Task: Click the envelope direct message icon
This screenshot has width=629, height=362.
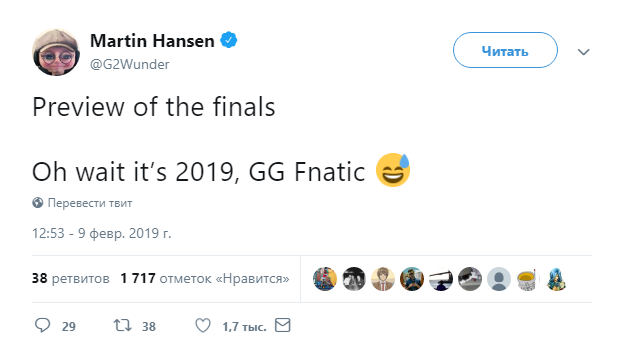Action: coord(282,325)
